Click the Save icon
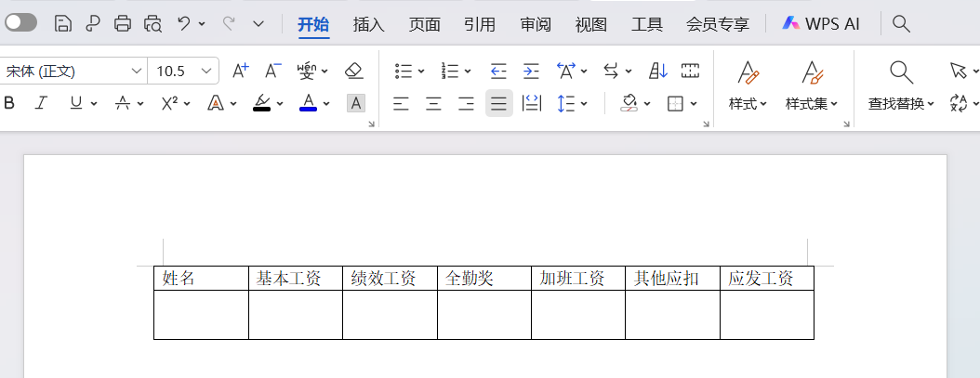Screen dimensions: 980x378 click(x=62, y=24)
